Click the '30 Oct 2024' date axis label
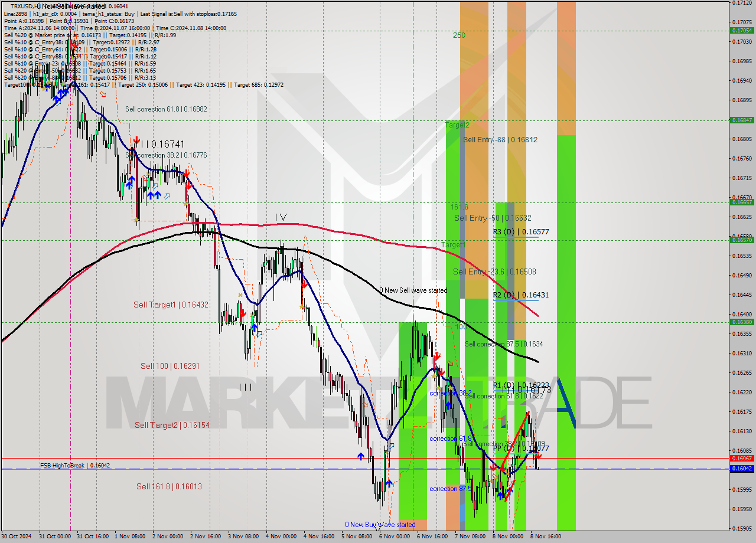Screen dimensions: 756x543 coord(17,537)
